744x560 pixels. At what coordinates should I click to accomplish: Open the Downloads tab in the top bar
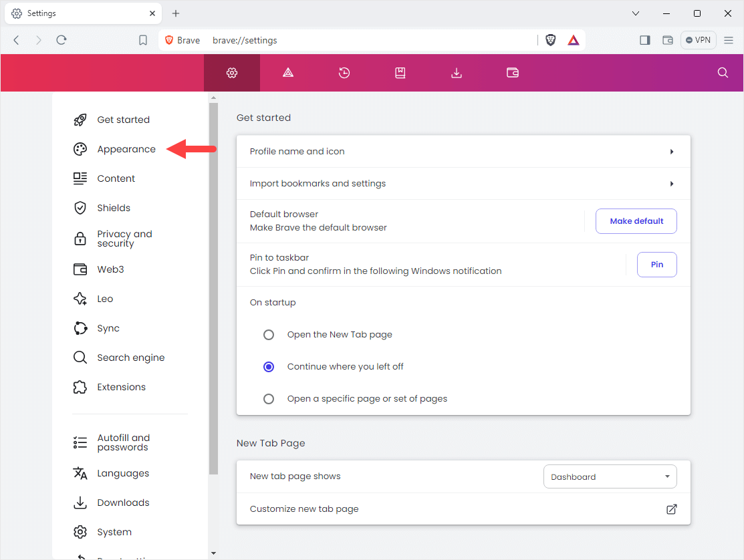457,73
